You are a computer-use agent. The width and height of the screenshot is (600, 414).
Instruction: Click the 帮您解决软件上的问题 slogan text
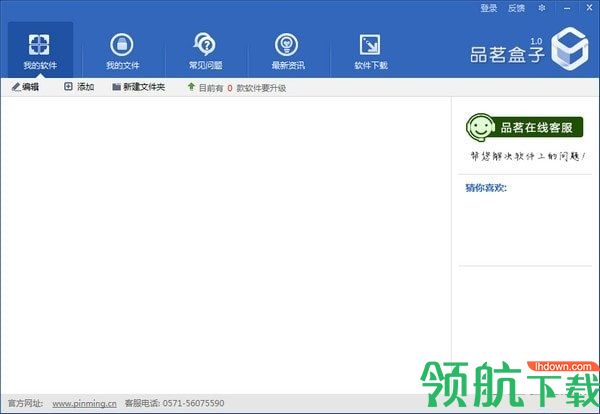(528, 156)
